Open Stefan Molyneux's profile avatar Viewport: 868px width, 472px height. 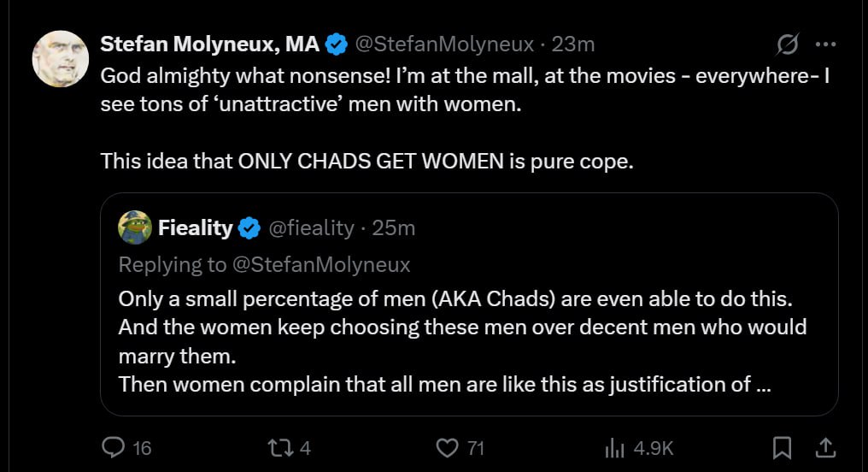(x=61, y=57)
